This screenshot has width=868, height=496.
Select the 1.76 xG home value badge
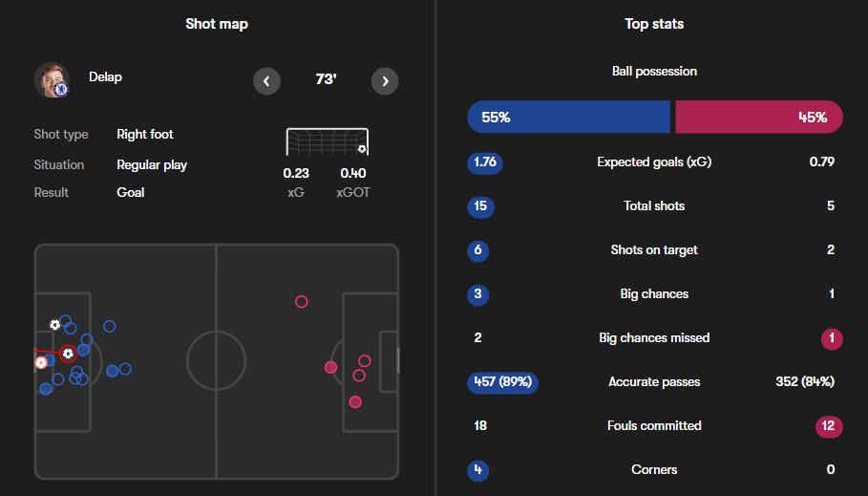tap(485, 162)
